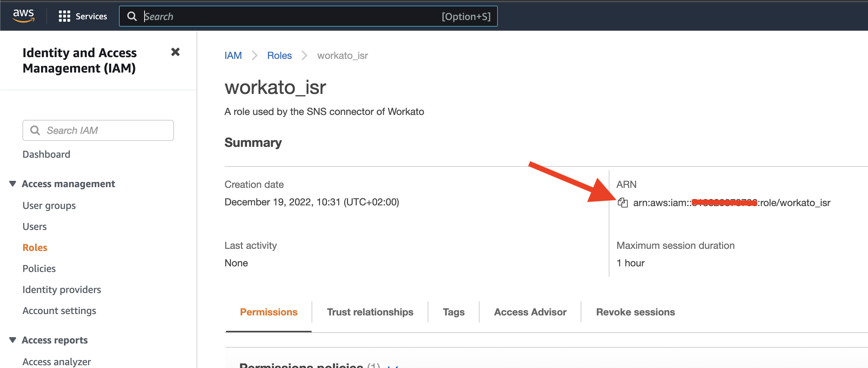Copy the role ARN to clipboard
The width and height of the screenshot is (868, 368).
(622, 203)
